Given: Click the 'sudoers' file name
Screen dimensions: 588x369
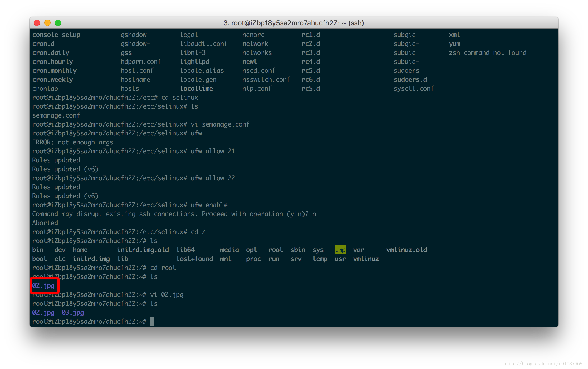Looking at the screenshot, I should click(406, 71).
